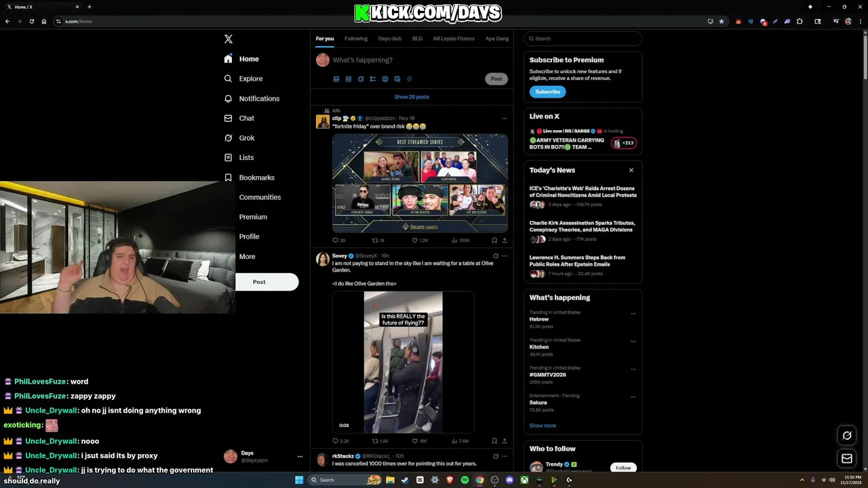Viewport: 868px width, 488px height.
Task: Open more options for #GMMTV2026 trend
Action: (633, 369)
